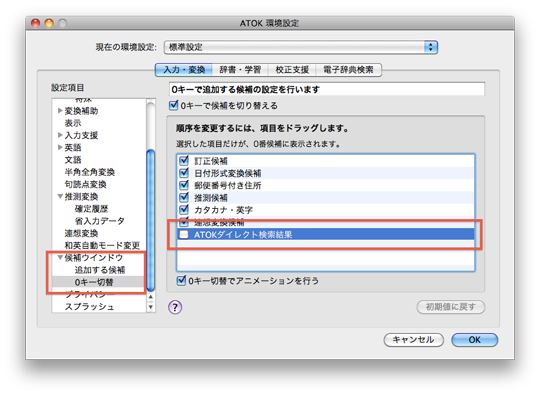Collapse the 候補ウインドウ disclosure triangle
Image resolution: width=540 pixels, height=395 pixels.
(60, 257)
